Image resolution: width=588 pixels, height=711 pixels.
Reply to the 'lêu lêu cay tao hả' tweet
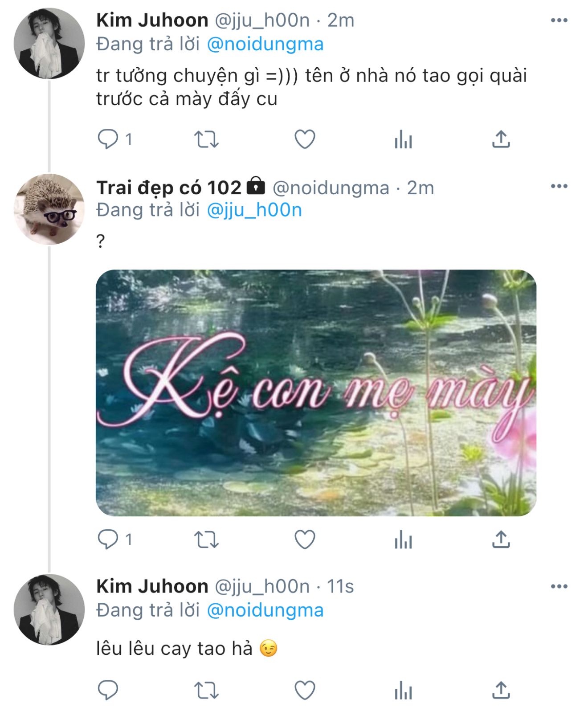coord(108,691)
